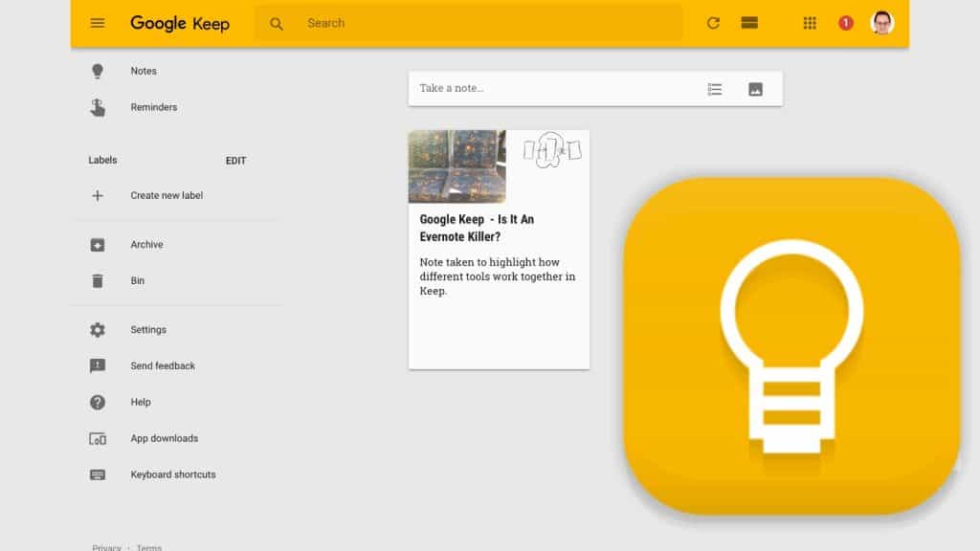Open the account profile avatar

(881, 23)
